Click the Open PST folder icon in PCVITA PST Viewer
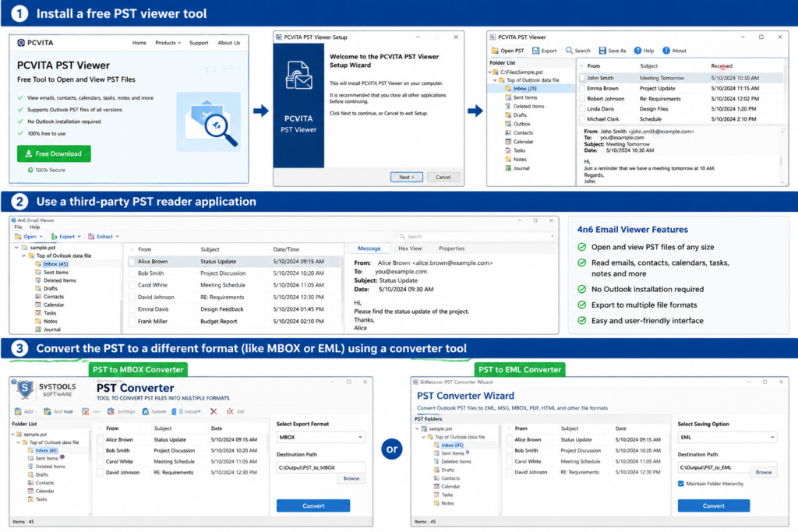Image resolution: width=798 pixels, height=532 pixels. (x=495, y=51)
